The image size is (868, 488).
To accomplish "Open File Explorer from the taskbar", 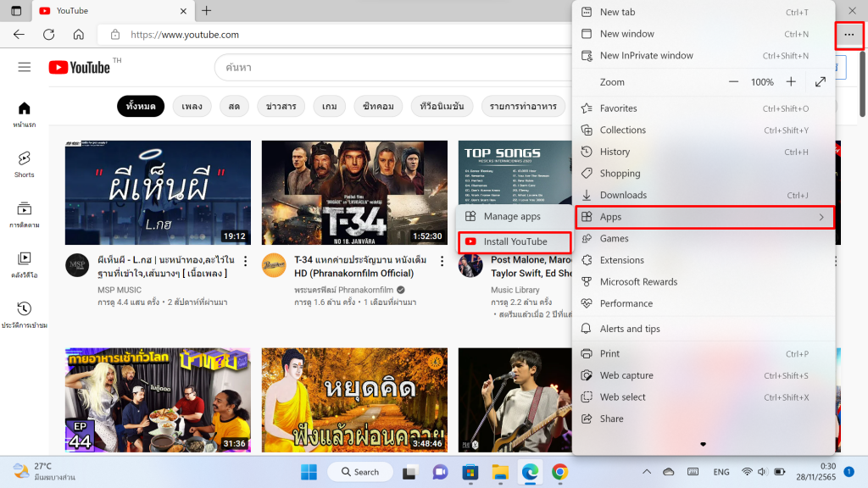I will [500, 472].
